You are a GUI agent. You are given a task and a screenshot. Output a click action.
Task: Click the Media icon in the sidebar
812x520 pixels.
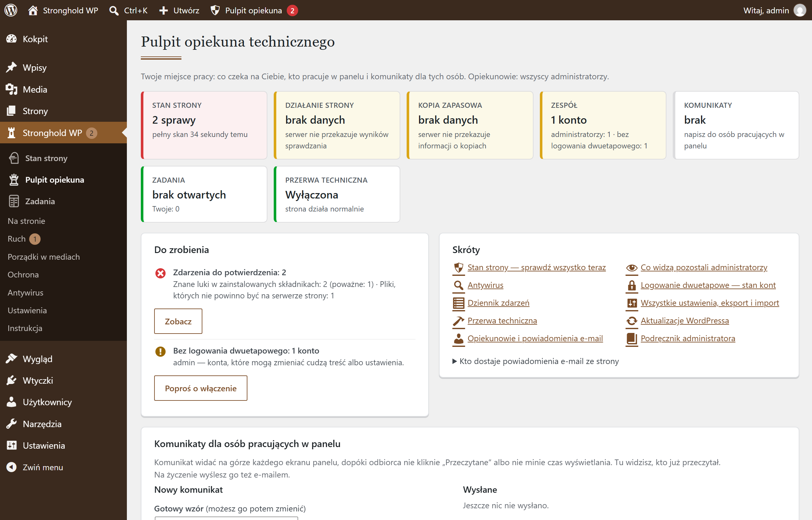coord(11,89)
